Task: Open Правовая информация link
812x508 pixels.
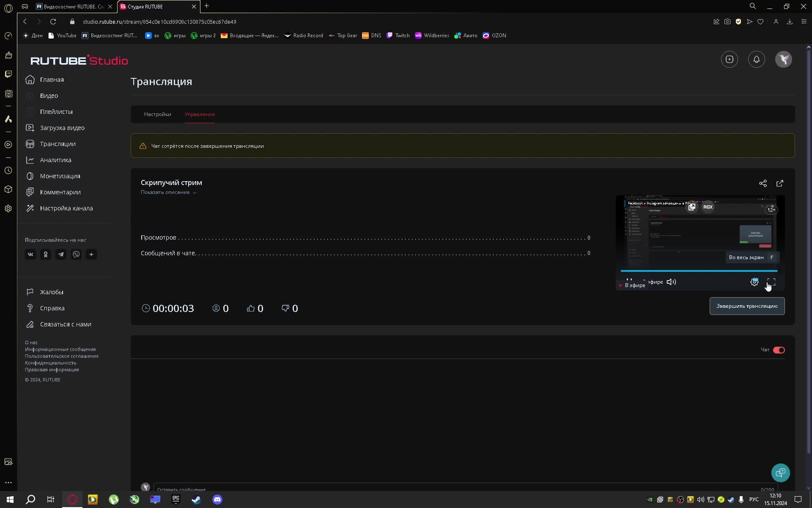Action: (x=52, y=370)
